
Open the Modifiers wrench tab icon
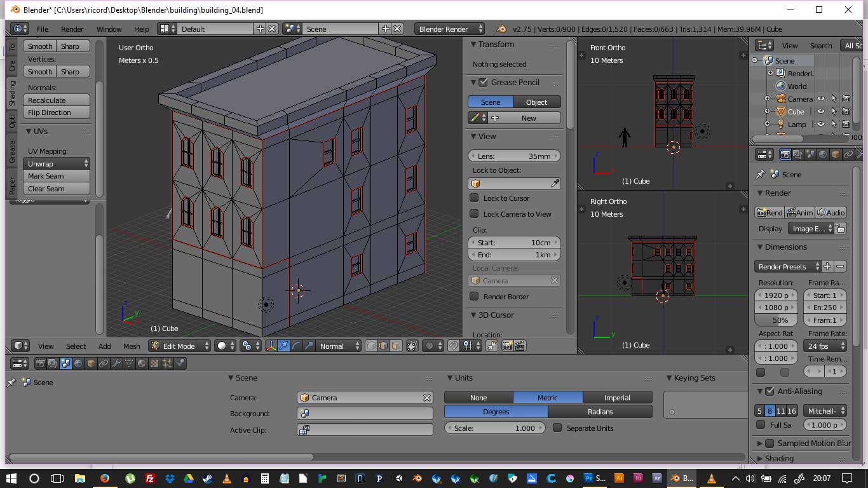[116, 363]
